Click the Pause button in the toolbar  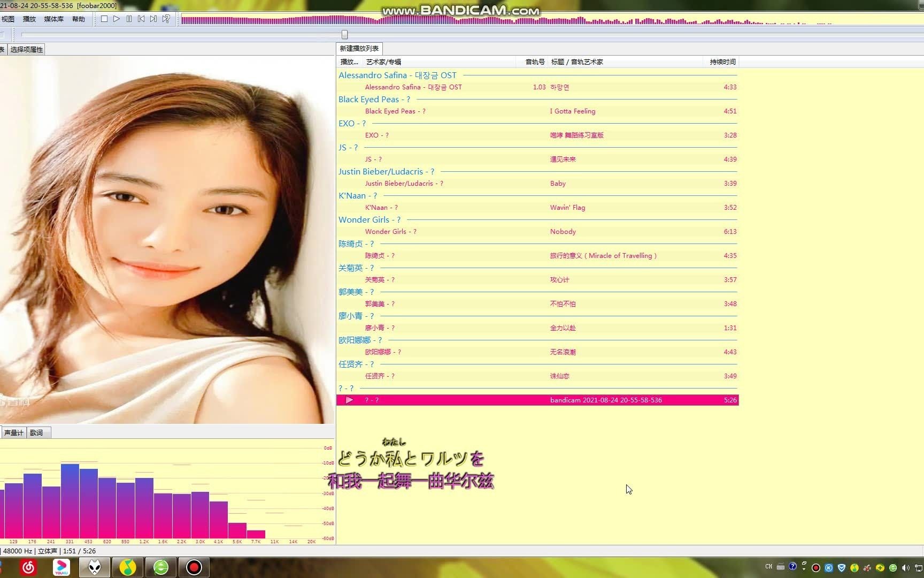click(129, 19)
